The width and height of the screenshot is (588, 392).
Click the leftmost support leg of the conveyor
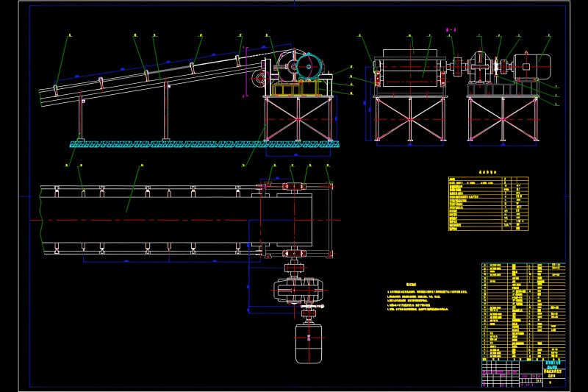coord(81,118)
